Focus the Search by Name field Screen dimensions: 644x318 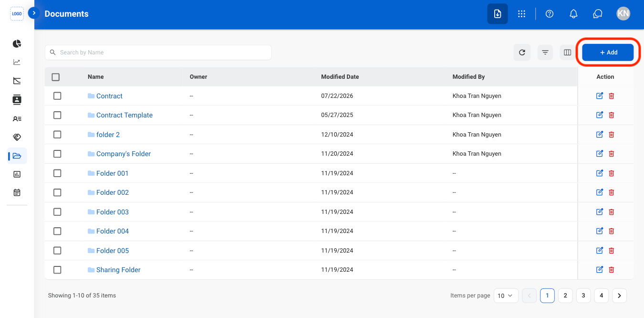(x=158, y=53)
